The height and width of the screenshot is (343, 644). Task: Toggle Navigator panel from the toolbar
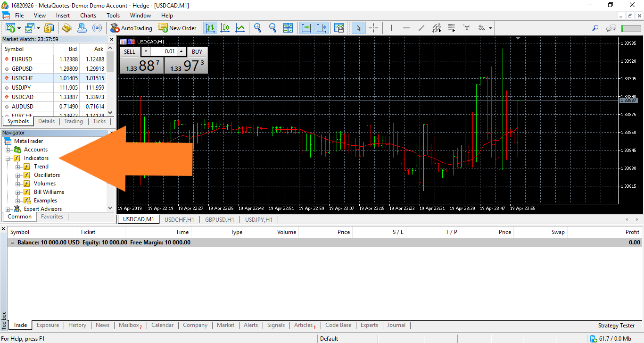pyautogui.click(x=82, y=28)
